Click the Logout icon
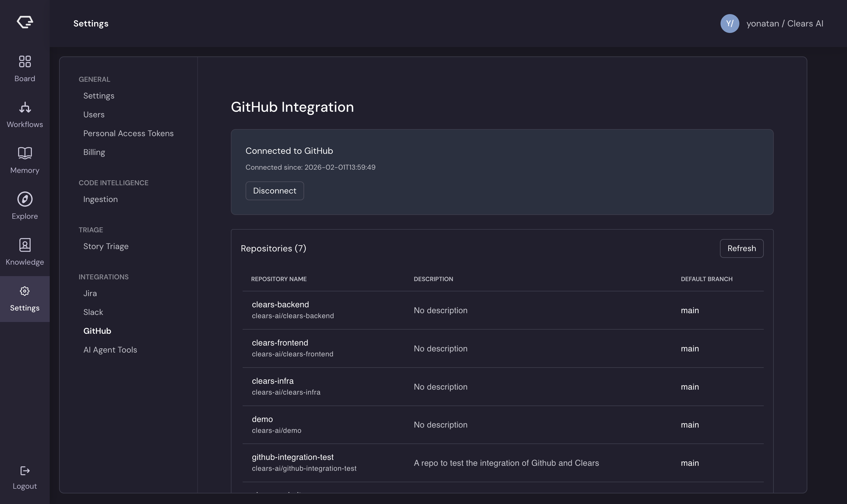The width and height of the screenshot is (847, 504). [25, 471]
